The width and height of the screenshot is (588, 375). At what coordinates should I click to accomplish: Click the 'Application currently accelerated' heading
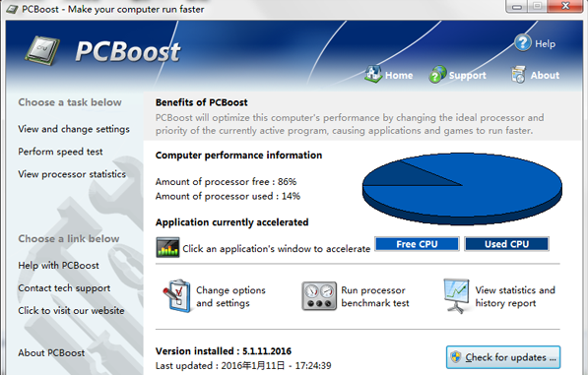(231, 222)
